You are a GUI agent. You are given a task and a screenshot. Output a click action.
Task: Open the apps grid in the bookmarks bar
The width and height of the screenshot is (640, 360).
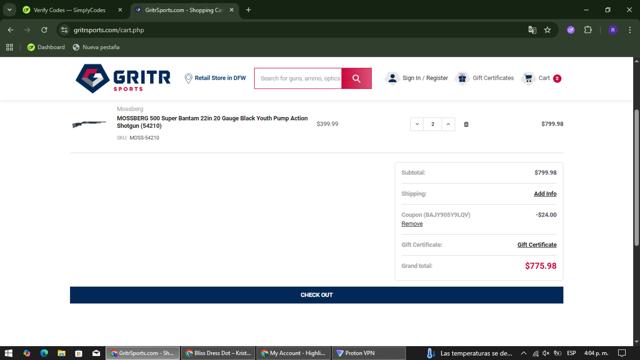pyautogui.click(x=9, y=47)
